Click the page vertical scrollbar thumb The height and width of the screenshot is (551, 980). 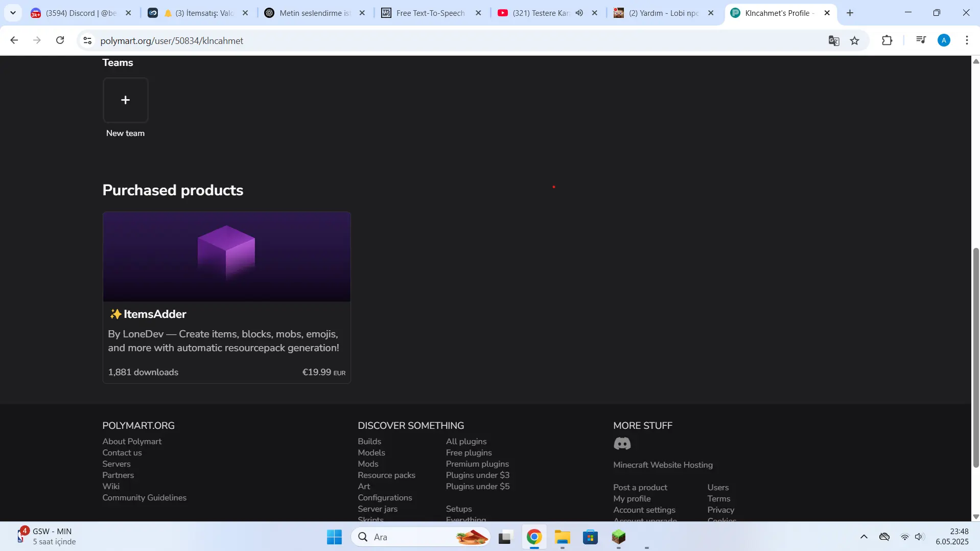pyautogui.click(x=976, y=358)
